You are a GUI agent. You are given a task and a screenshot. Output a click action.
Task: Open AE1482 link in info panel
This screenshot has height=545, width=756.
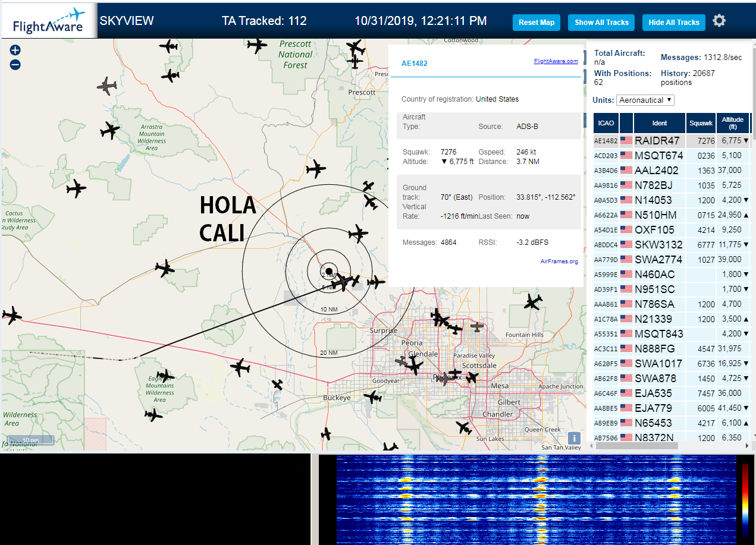(x=415, y=63)
